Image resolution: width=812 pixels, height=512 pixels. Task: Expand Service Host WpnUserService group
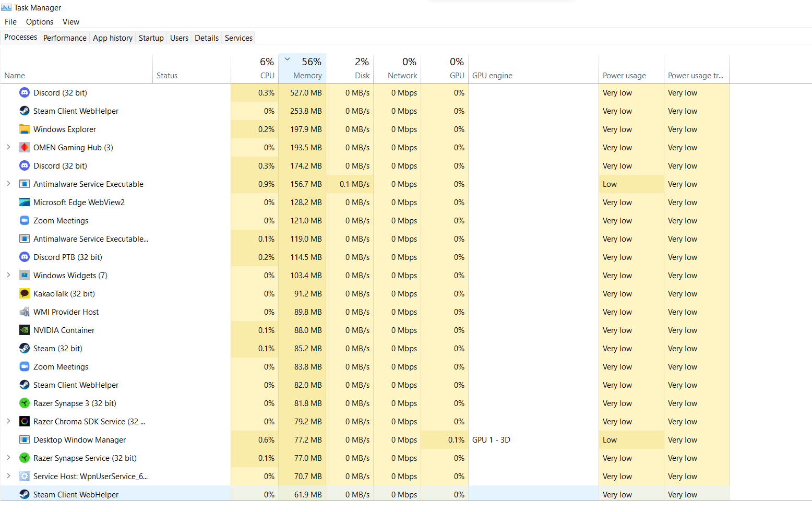[x=8, y=476]
